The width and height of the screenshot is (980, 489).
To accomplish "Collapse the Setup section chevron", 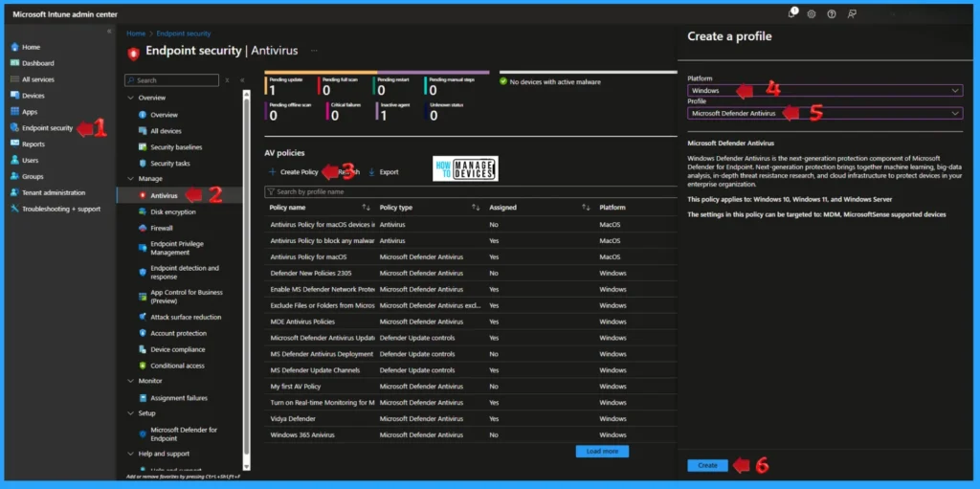I will click(x=130, y=413).
